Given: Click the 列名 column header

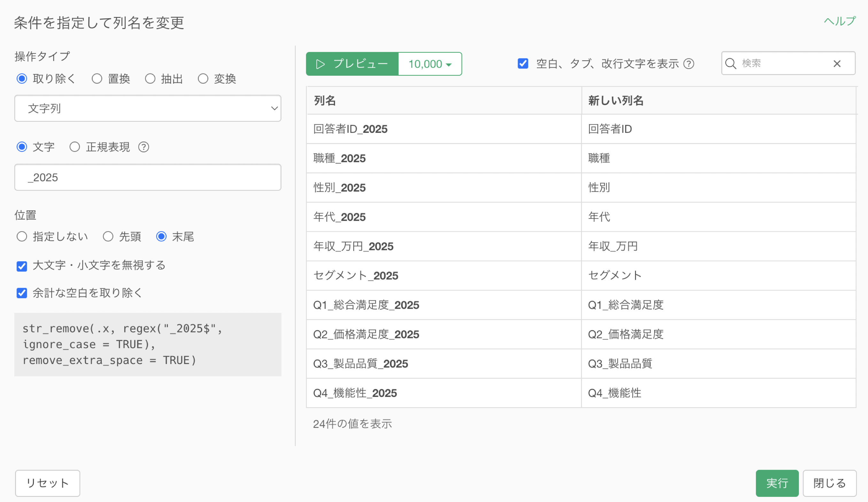Looking at the screenshot, I should [444, 101].
